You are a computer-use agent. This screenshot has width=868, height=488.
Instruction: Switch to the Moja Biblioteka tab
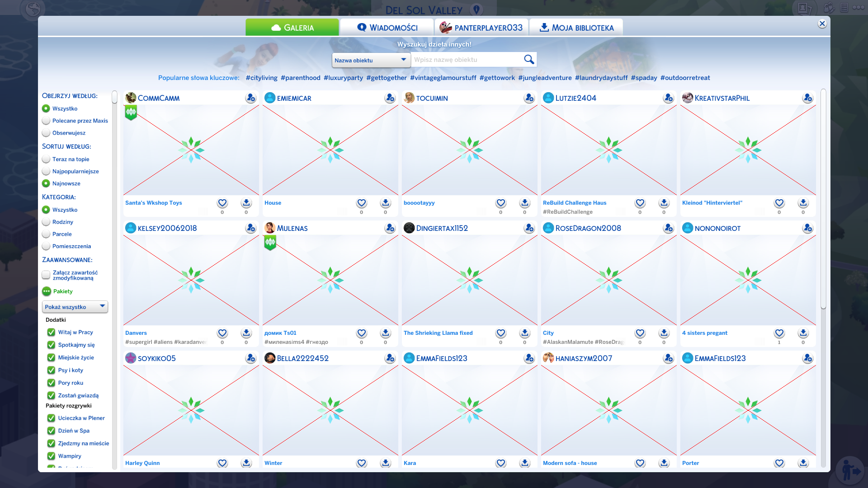(576, 28)
